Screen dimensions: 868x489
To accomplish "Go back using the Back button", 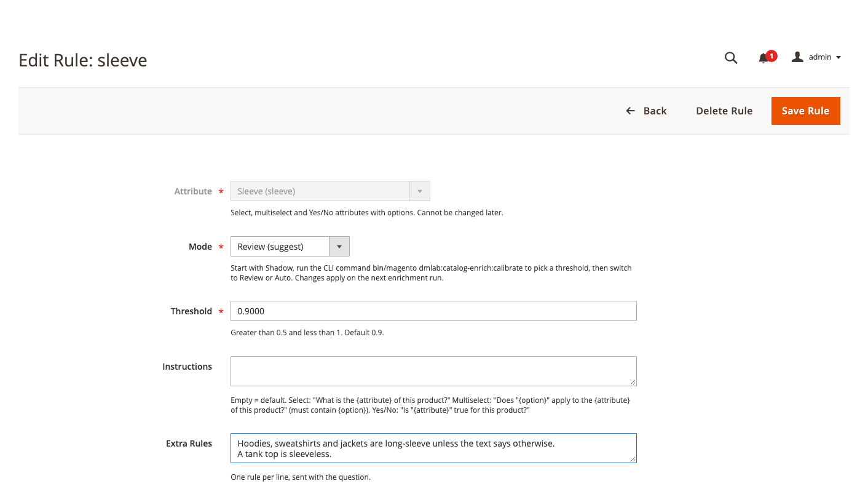I will point(646,111).
